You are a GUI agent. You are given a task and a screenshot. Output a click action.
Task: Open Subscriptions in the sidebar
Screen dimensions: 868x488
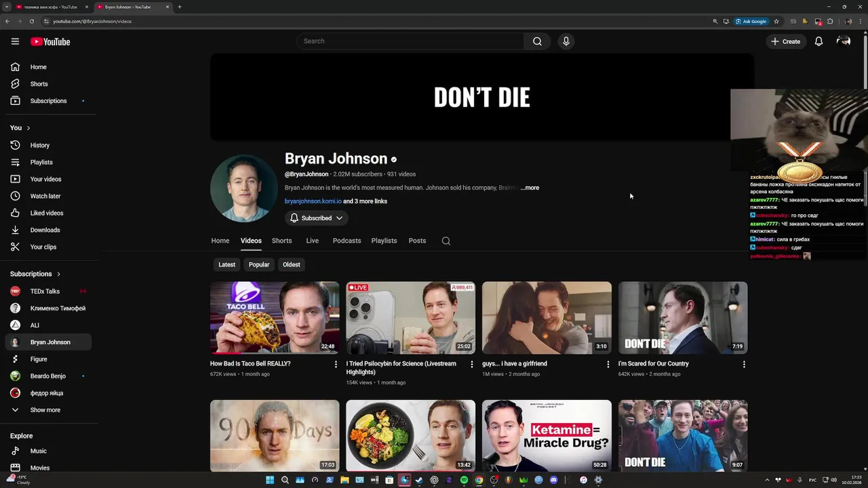[x=48, y=101]
